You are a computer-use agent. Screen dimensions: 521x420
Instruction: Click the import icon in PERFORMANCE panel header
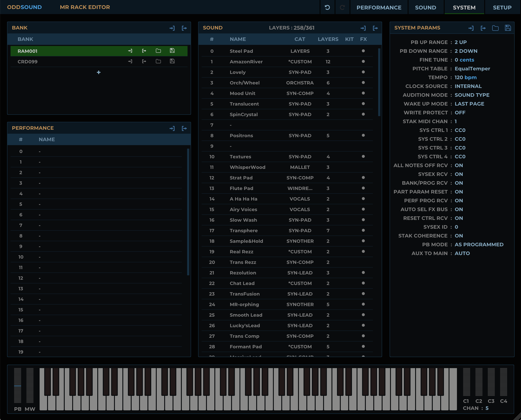[172, 128]
